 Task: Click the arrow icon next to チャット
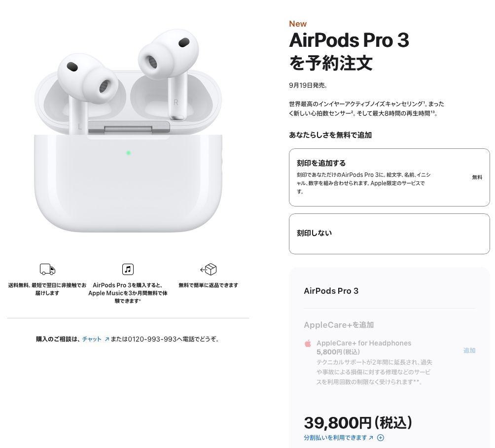click(x=106, y=339)
